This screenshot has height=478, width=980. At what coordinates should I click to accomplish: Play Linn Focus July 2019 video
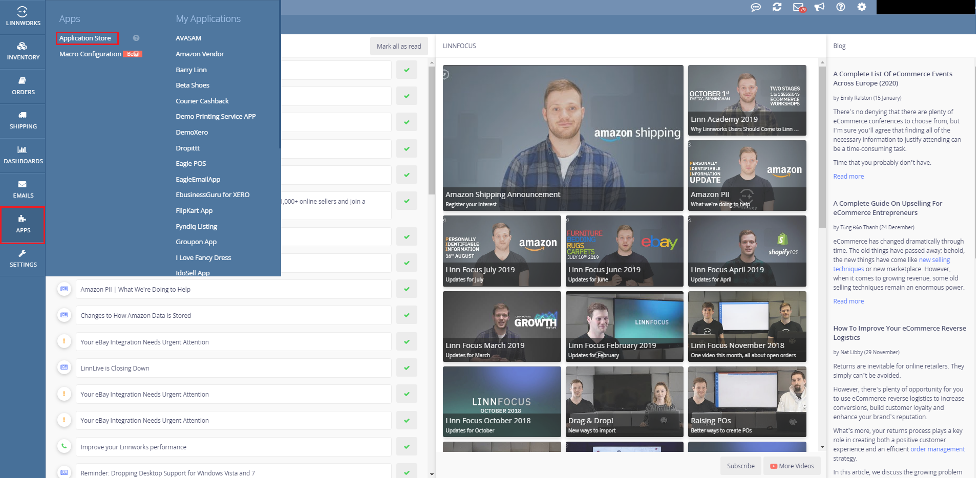click(x=502, y=251)
